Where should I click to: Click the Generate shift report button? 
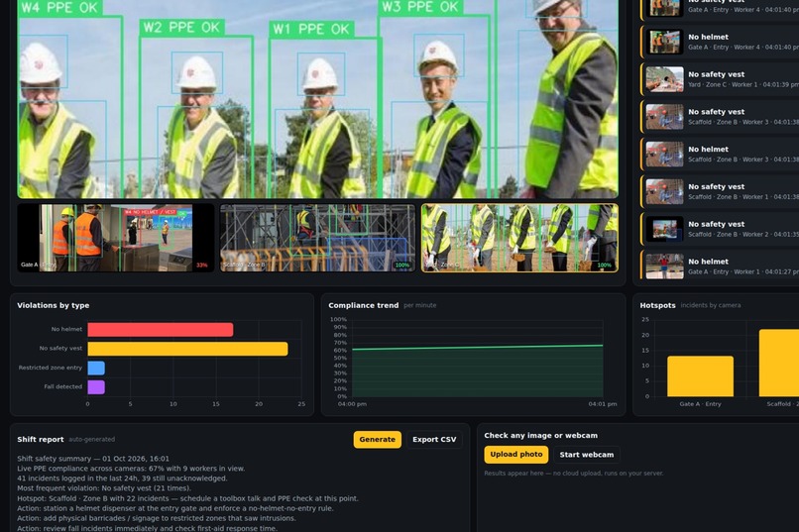click(377, 439)
